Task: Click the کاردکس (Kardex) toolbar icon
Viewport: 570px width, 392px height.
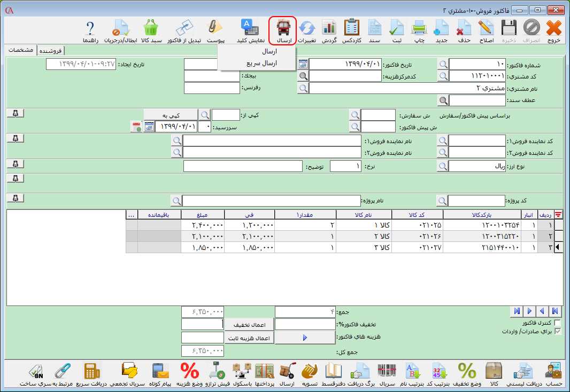Action: click(x=351, y=30)
